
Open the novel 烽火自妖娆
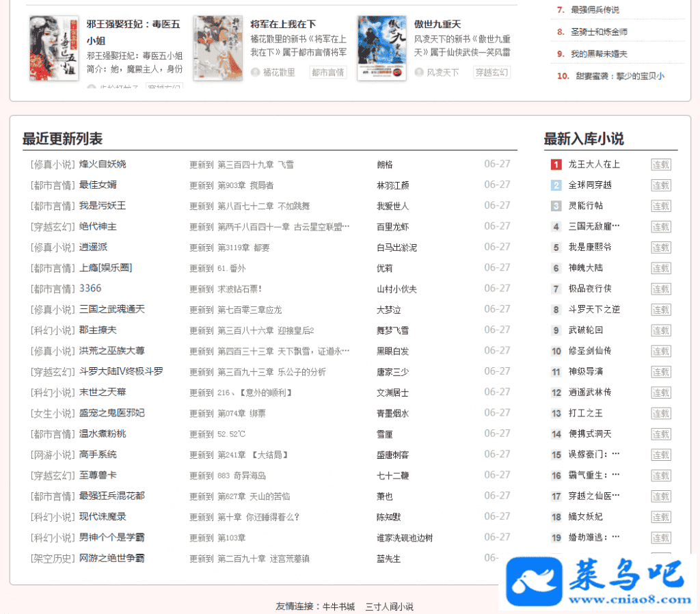[103, 164]
